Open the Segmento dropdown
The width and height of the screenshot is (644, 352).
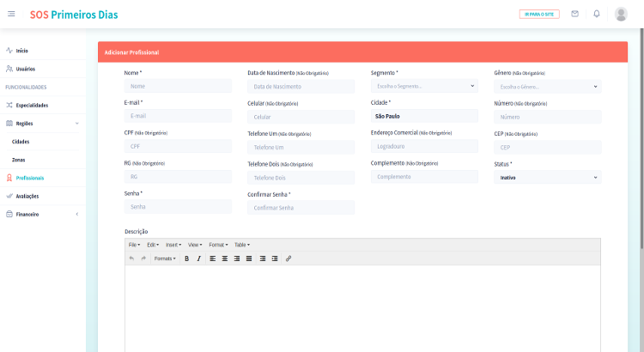(x=424, y=86)
